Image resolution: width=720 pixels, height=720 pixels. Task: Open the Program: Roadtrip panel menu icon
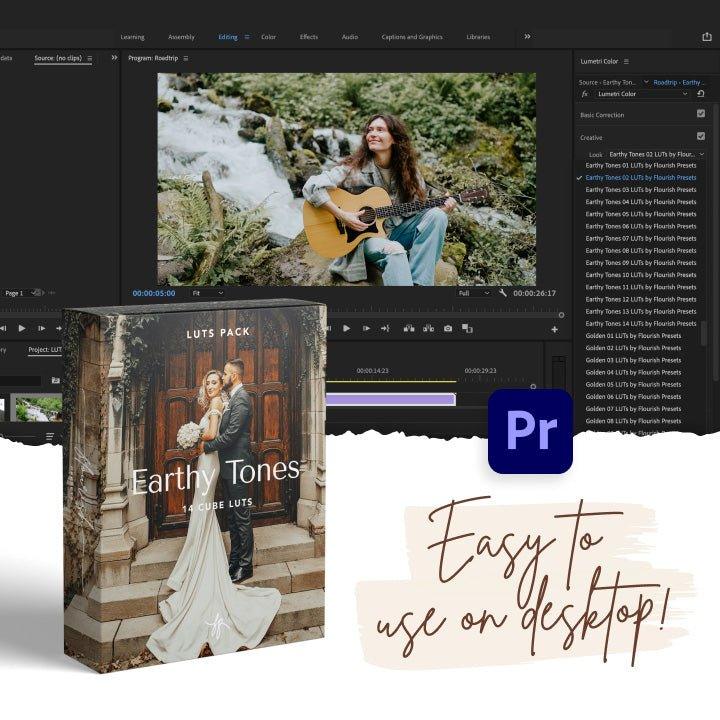coord(185,58)
